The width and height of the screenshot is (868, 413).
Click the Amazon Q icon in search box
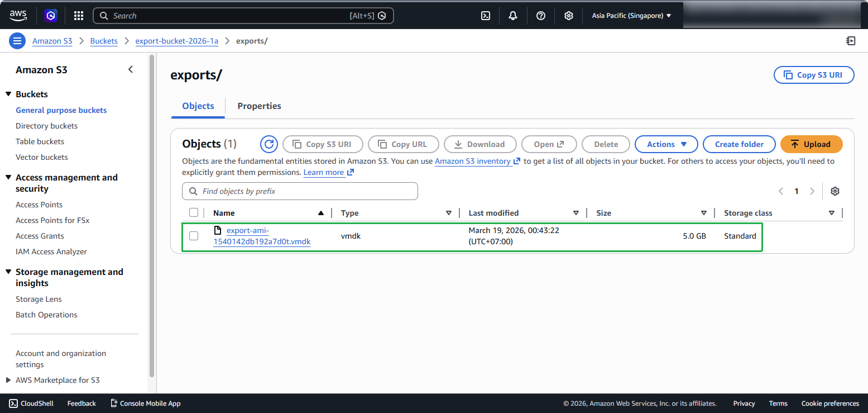coord(382,16)
